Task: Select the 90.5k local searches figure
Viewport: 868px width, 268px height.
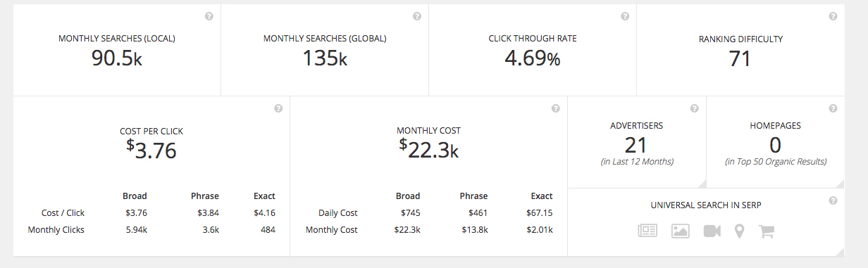Action: tap(117, 58)
